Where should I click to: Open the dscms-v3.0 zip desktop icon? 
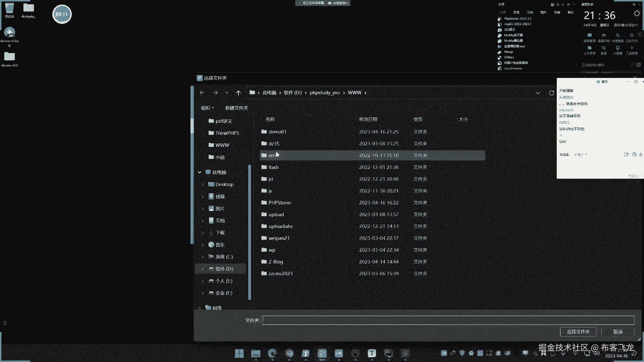coord(9,33)
